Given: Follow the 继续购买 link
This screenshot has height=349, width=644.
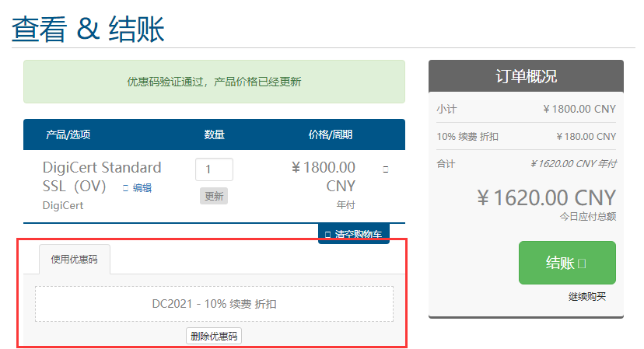Looking at the screenshot, I should [587, 296].
